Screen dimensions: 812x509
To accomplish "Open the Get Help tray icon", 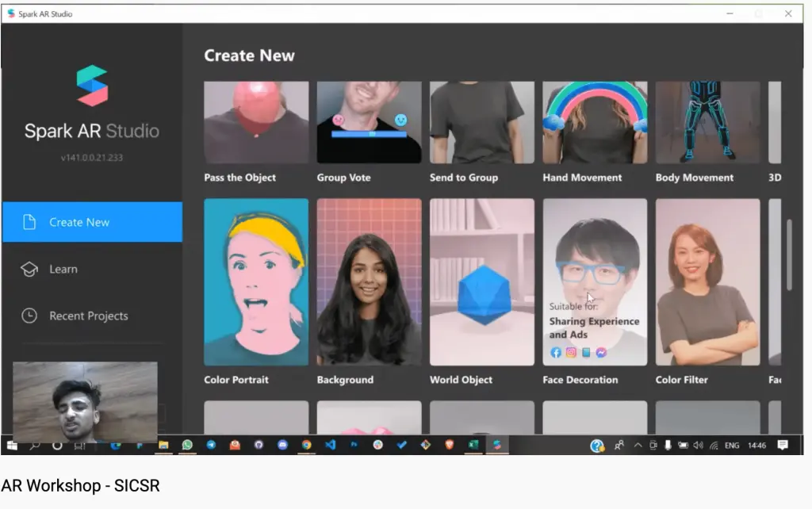I will click(x=597, y=446).
